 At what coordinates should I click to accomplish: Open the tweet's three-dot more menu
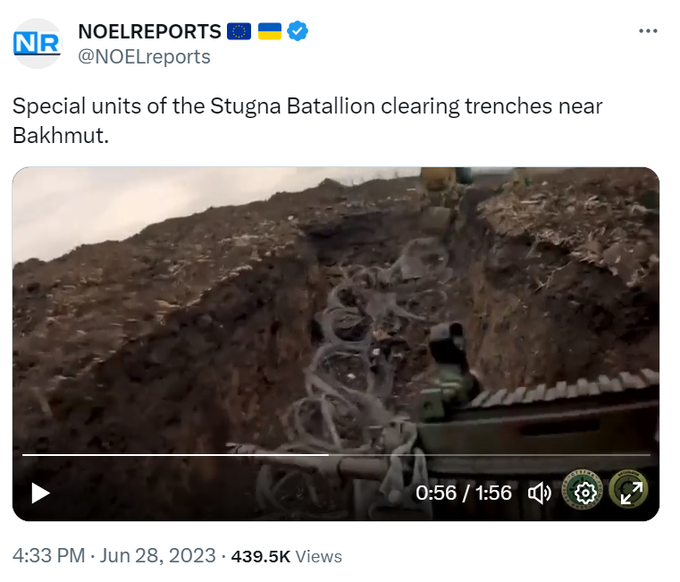pos(648,31)
